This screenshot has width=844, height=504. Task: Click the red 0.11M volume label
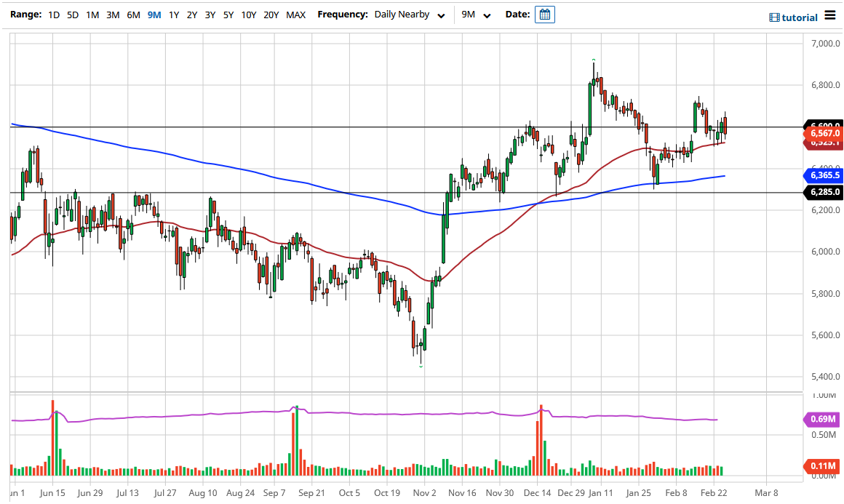pyautogui.click(x=823, y=466)
